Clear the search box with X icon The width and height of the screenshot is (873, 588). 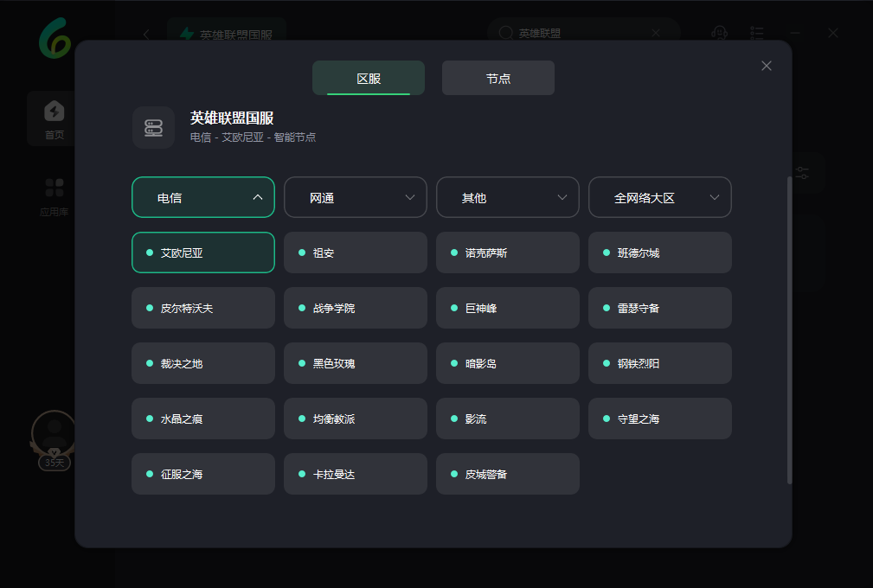(656, 33)
